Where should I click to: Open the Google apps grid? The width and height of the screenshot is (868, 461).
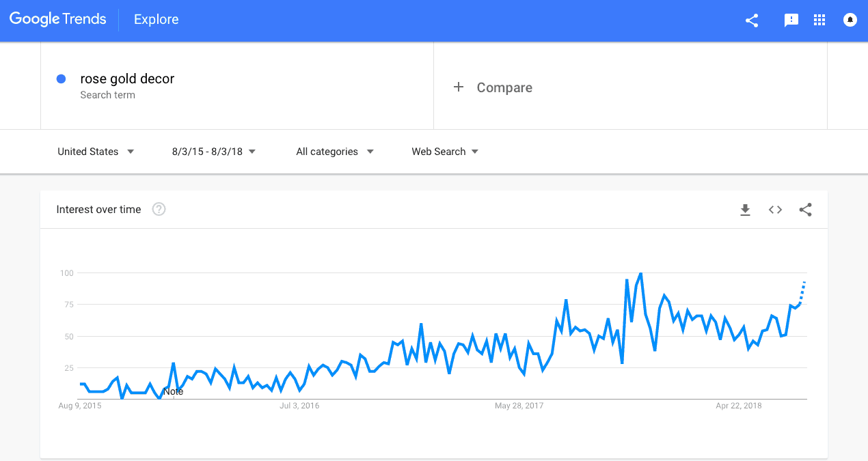click(819, 20)
